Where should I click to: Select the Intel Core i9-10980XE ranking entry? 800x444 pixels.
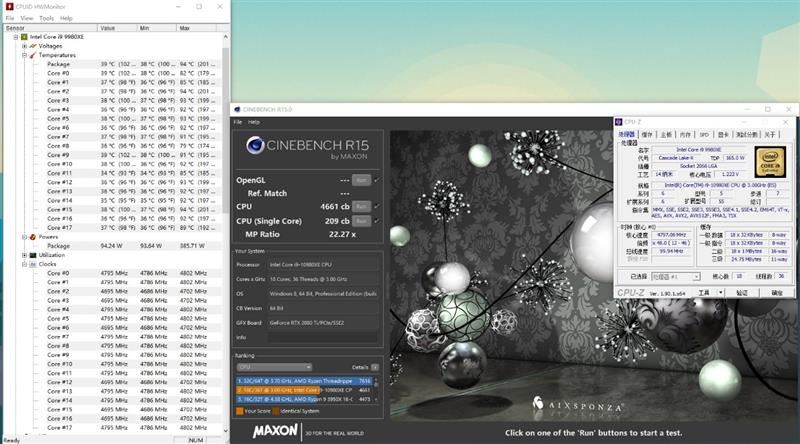coord(304,390)
